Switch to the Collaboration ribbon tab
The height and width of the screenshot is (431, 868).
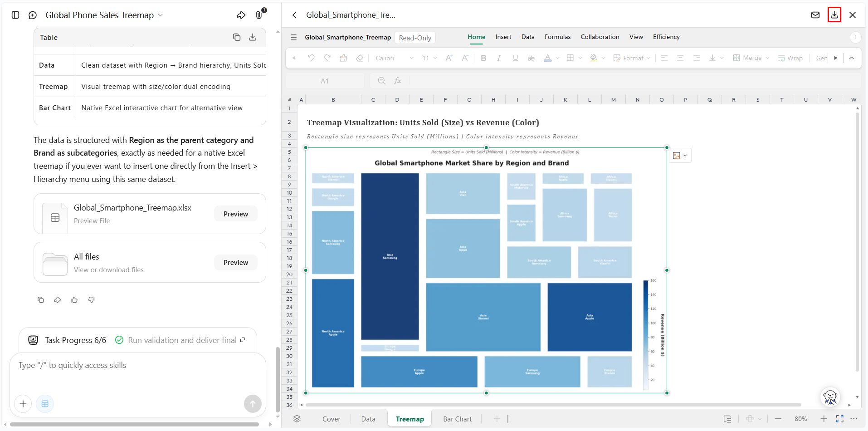(600, 37)
